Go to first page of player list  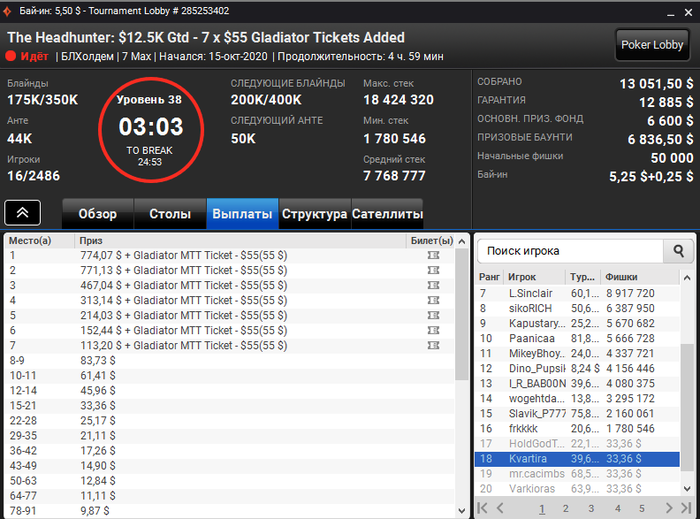coord(483,508)
